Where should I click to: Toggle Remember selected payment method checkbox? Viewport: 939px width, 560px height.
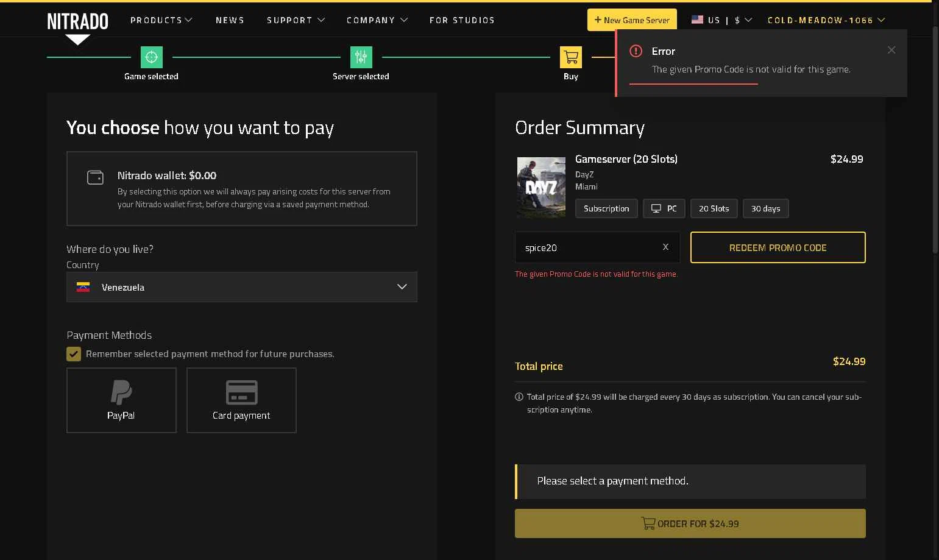tap(74, 354)
